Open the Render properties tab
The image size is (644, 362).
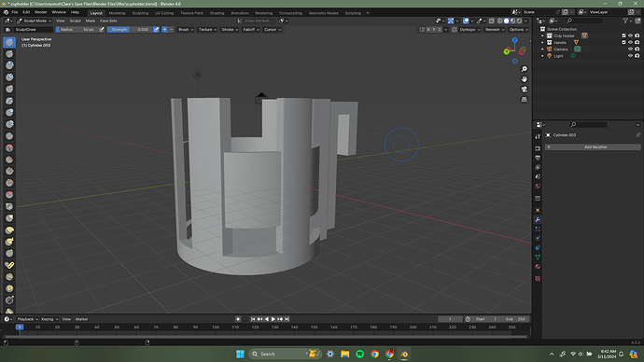tap(538, 148)
